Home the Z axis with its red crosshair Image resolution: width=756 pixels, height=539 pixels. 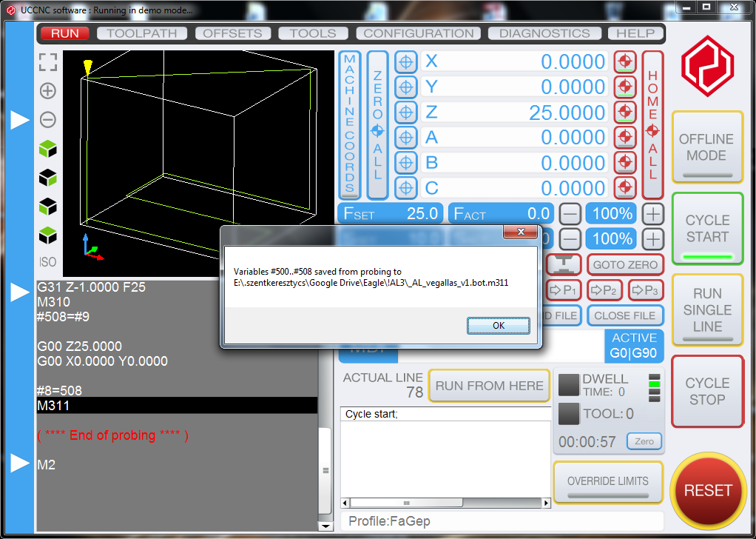(x=625, y=112)
